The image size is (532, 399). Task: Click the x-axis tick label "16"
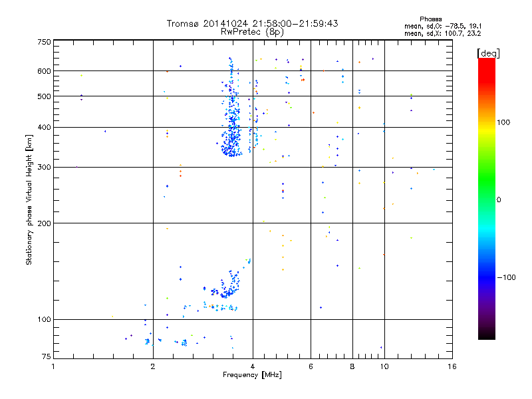(x=452, y=366)
